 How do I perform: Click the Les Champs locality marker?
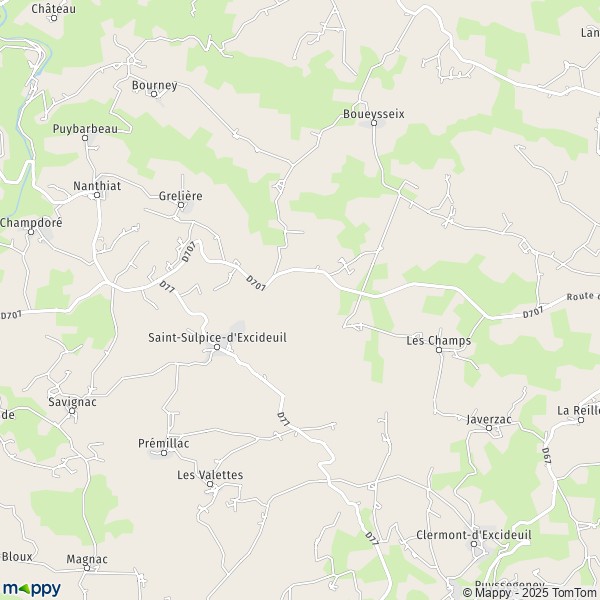439,350
